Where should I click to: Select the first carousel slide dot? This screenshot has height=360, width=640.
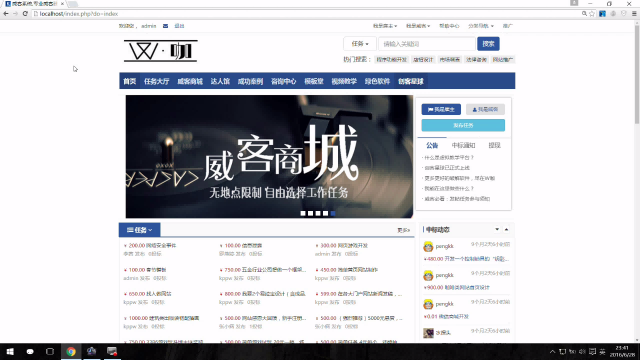point(303,213)
